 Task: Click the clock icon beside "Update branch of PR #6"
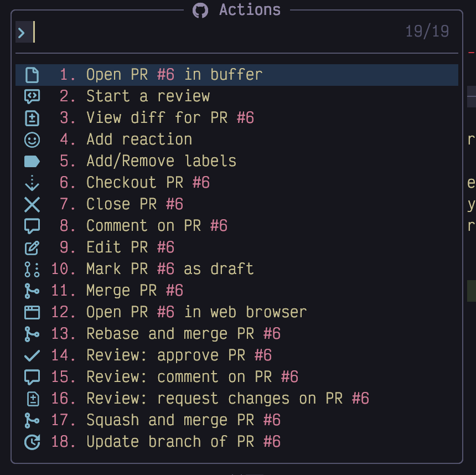click(x=32, y=441)
